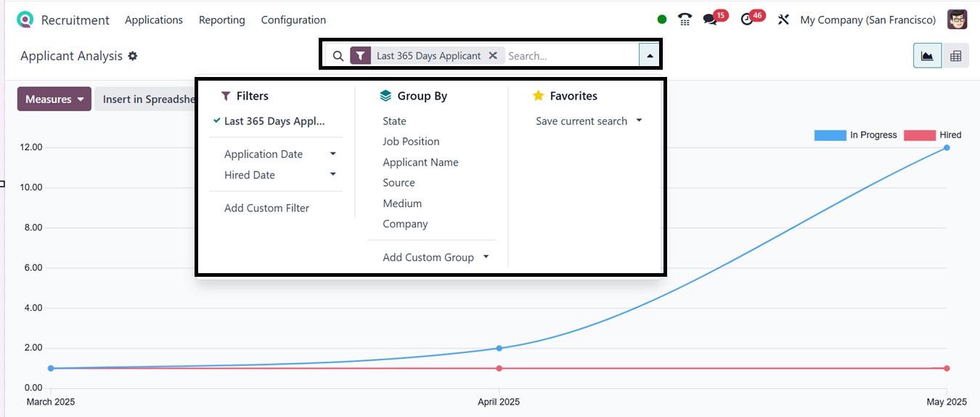Viewport: 980px width, 417px height.
Task: Open the messages chat icon
Action: [x=711, y=20]
